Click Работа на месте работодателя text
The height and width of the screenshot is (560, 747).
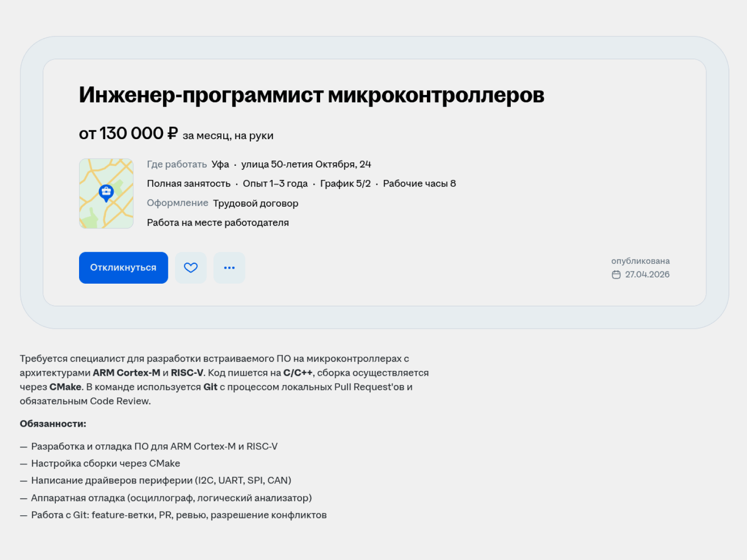(218, 223)
